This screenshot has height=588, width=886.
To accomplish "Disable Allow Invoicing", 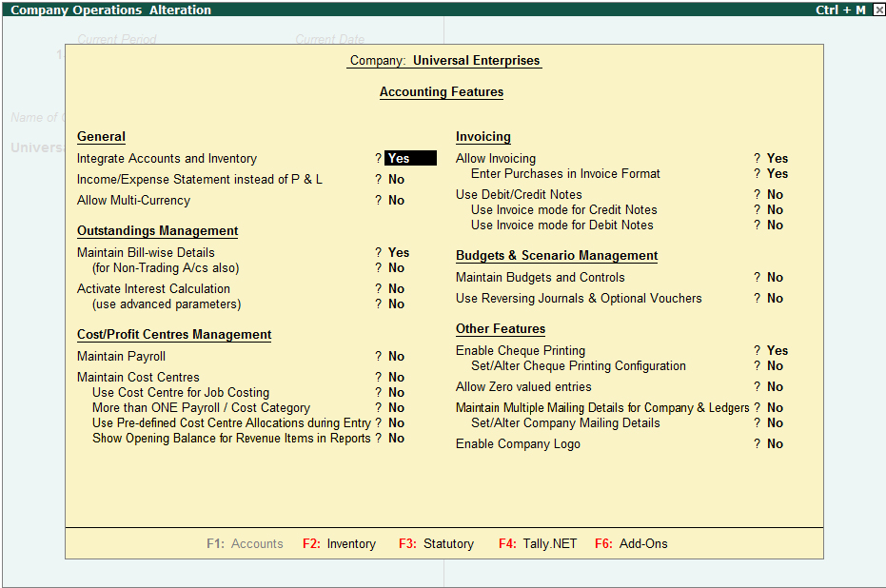I will (x=775, y=158).
